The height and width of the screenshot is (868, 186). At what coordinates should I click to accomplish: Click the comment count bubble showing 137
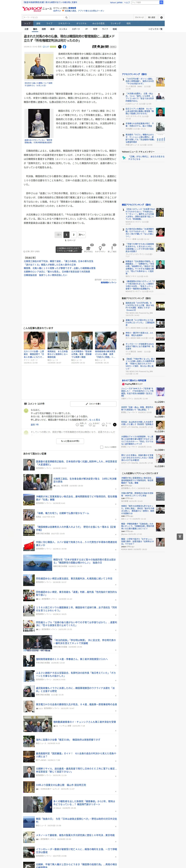(x=46, y=47)
